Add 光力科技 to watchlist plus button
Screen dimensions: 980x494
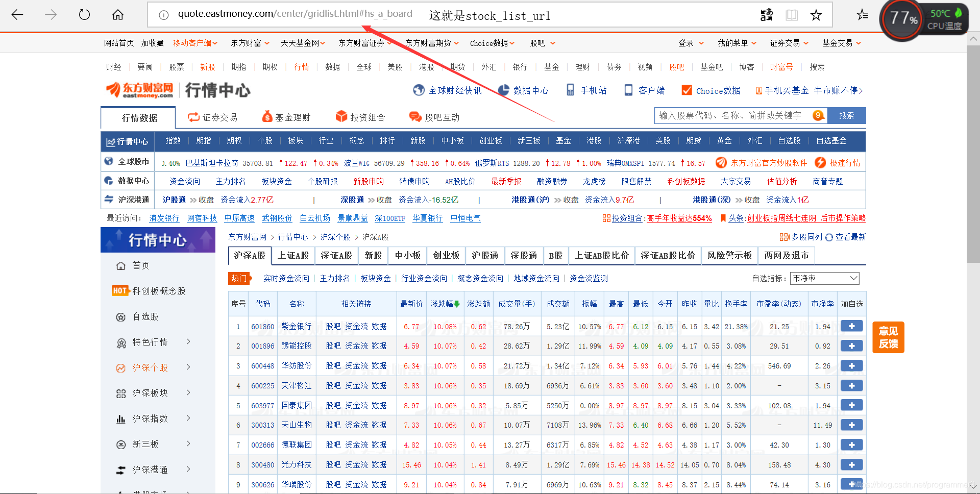coord(851,465)
